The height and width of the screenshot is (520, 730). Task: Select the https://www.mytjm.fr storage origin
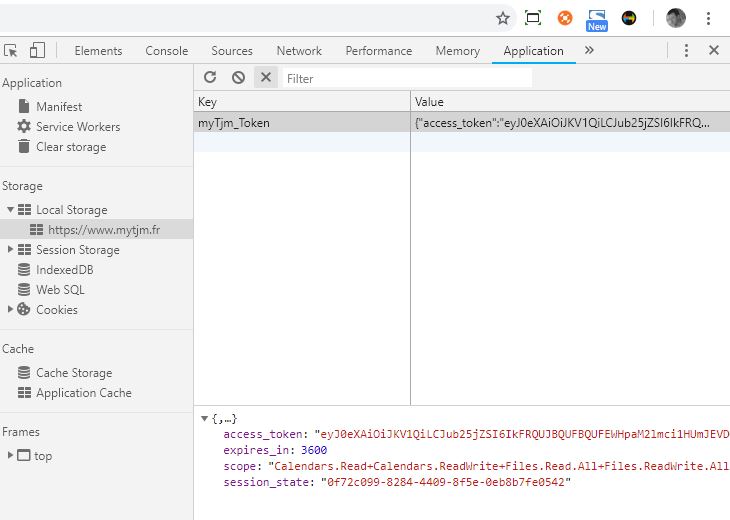pos(96,230)
